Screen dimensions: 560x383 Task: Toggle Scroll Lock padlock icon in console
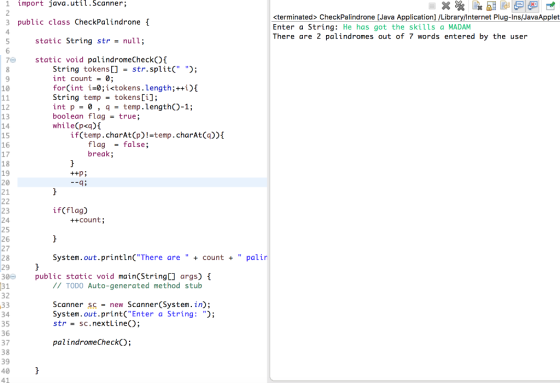(x=491, y=6)
